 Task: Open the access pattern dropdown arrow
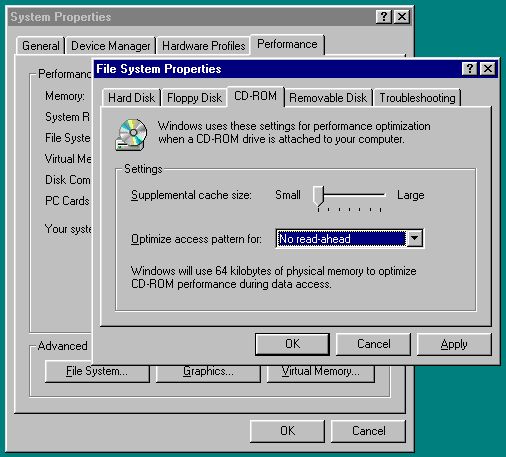click(x=414, y=238)
